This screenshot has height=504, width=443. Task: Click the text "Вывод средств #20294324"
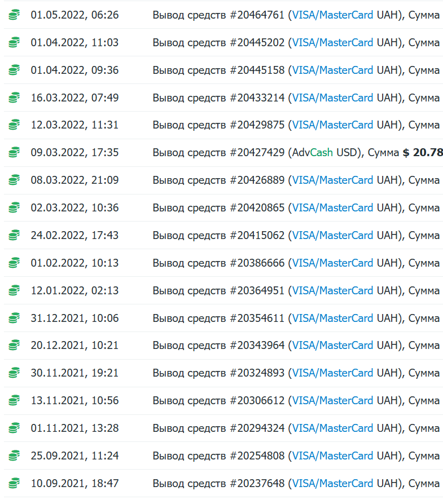[x=218, y=428]
